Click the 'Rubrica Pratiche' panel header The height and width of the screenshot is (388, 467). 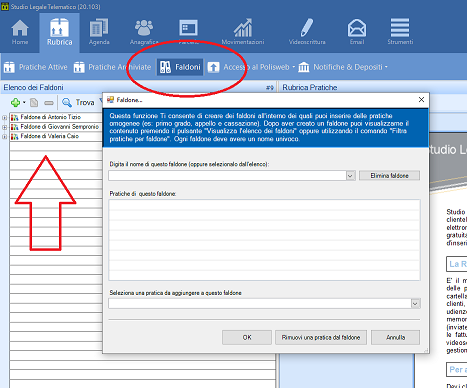point(310,88)
